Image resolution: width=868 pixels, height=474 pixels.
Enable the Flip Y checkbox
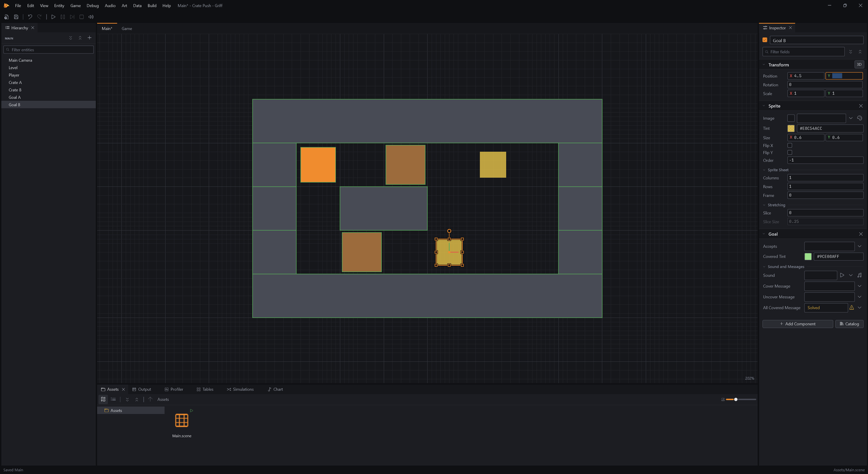coord(790,152)
